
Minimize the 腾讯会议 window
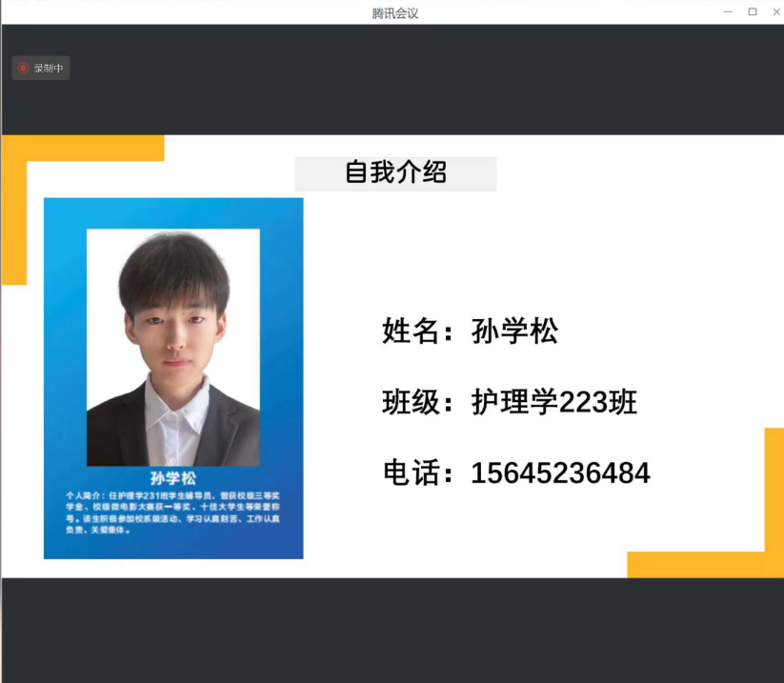click(728, 11)
